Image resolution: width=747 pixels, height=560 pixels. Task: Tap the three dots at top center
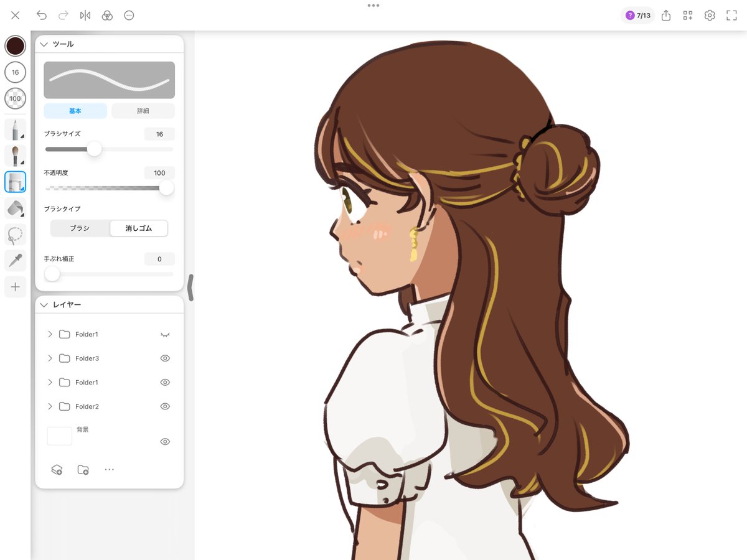[x=374, y=5]
